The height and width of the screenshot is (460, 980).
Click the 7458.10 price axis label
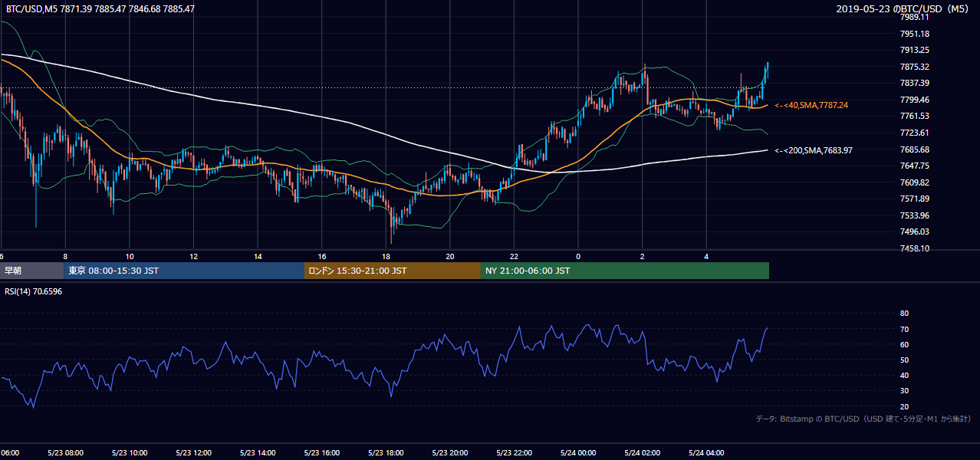click(x=914, y=248)
